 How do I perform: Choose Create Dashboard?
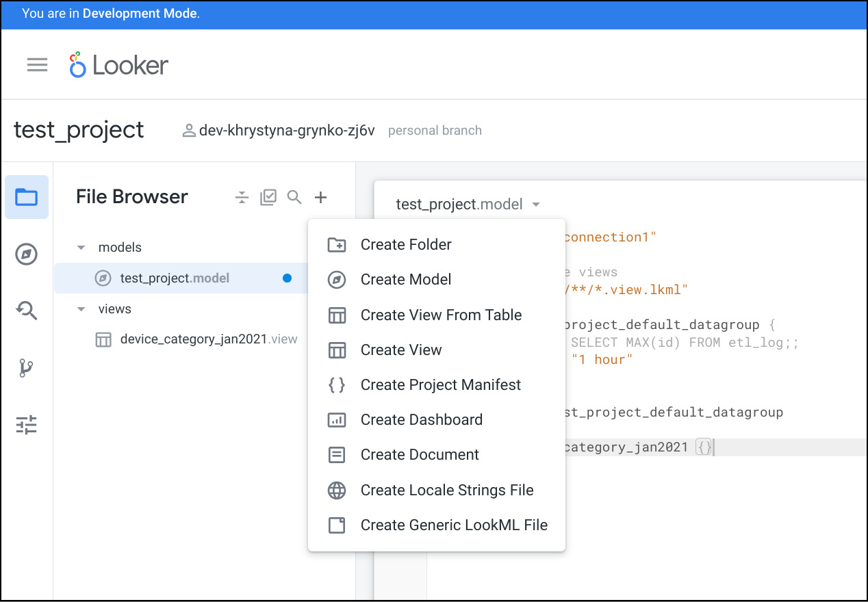click(x=437, y=420)
